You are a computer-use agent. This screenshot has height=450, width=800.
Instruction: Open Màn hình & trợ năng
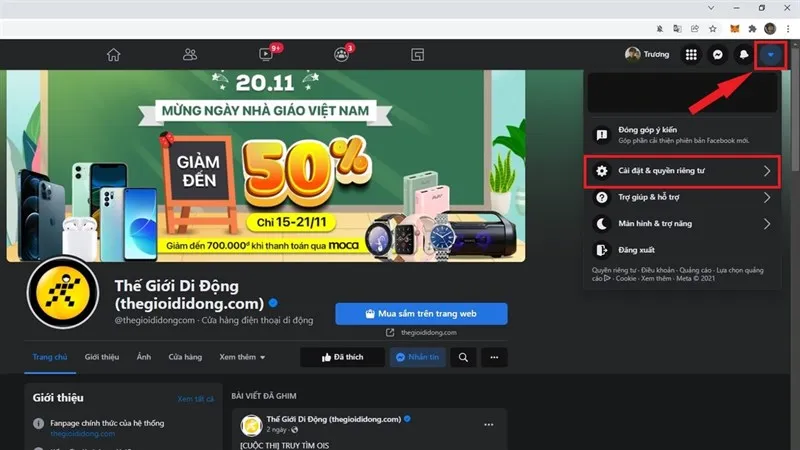click(682, 223)
